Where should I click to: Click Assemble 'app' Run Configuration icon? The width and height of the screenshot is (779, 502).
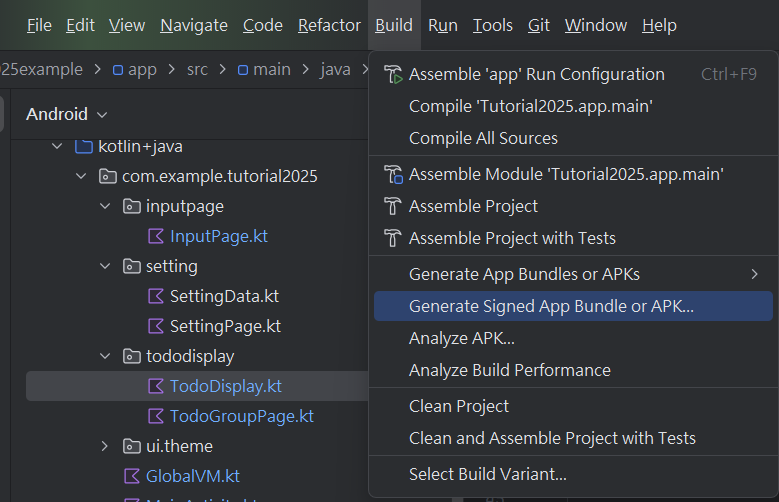pyautogui.click(x=392, y=74)
